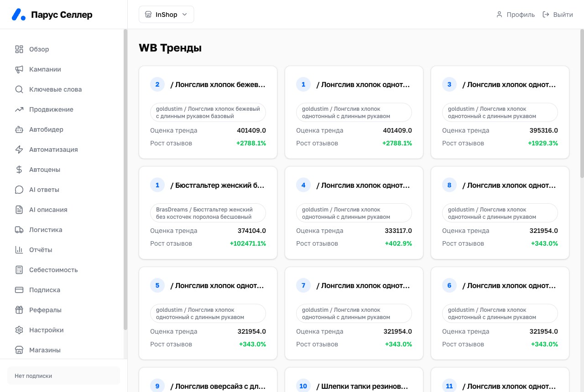Select the AI ответы chat bubble icon

(x=19, y=190)
